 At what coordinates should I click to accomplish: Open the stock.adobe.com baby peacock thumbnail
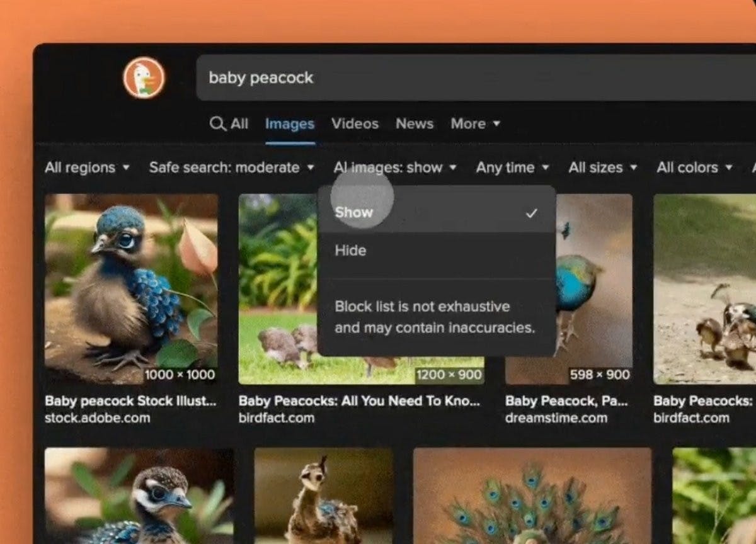pos(131,289)
